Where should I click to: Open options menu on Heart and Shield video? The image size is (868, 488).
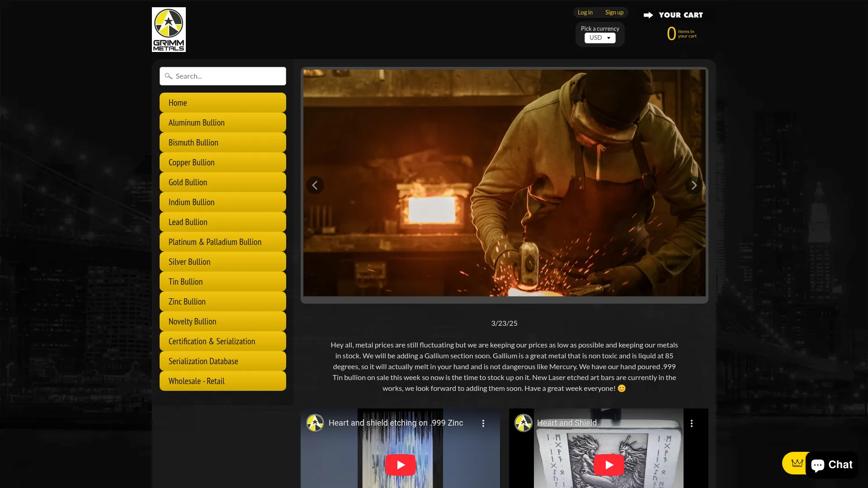tap(691, 423)
